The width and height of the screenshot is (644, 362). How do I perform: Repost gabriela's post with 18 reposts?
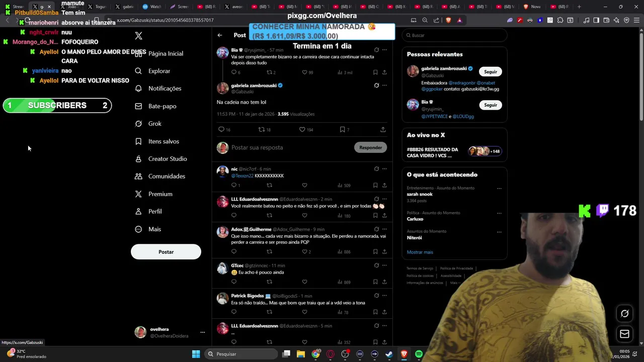(261, 130)
